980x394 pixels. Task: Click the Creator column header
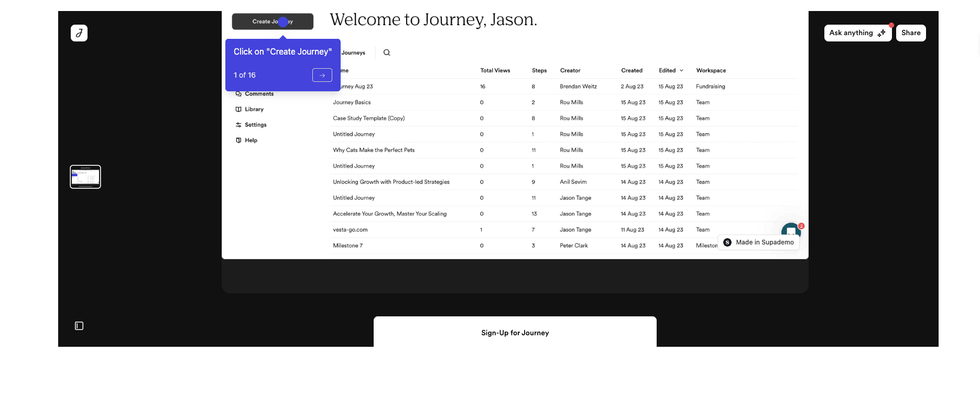[570, 70]
